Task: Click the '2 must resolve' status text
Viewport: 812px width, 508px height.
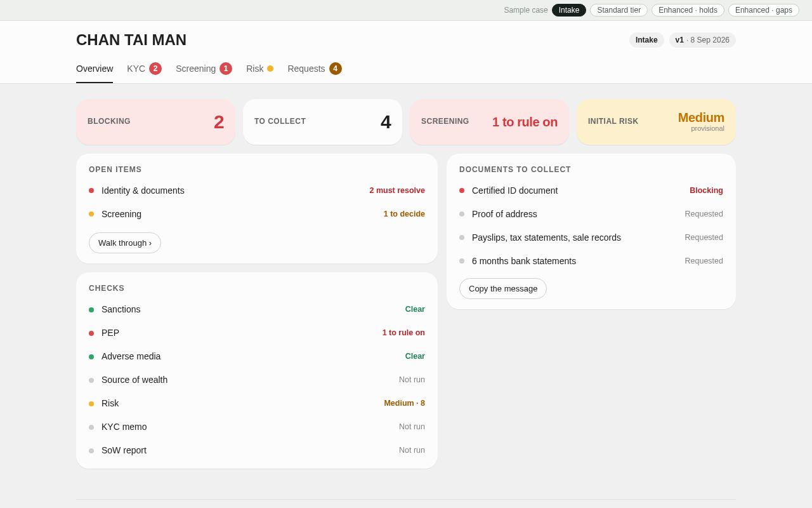Action: tap(397, 190)
